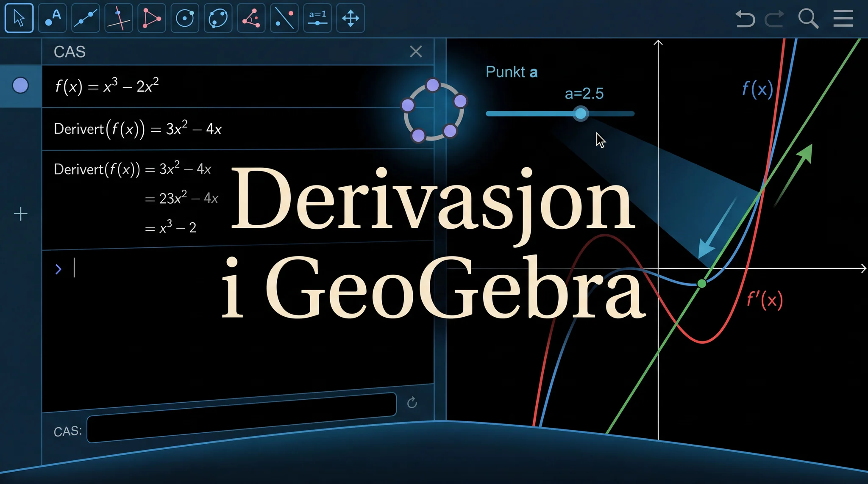Click the CAS panel title
868x484 pixels.
point(70,52)
